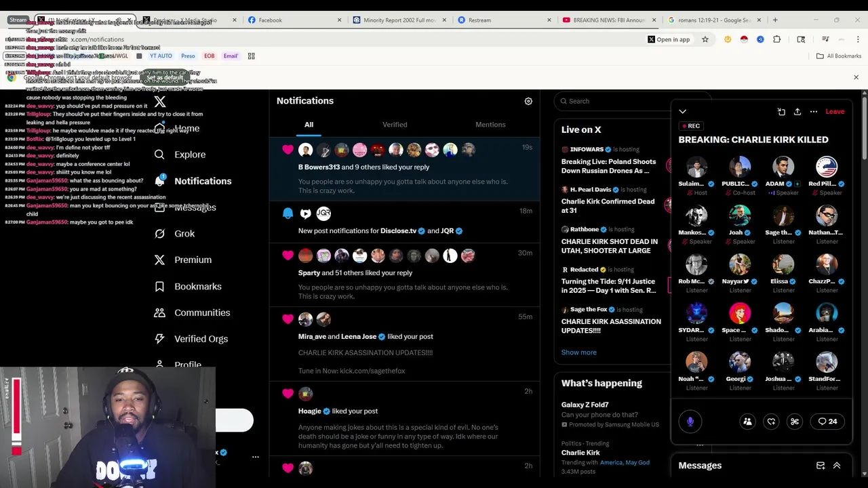Compose a new message icon
The width and height of the screenshot is (868, 488).
click(821, 466)
